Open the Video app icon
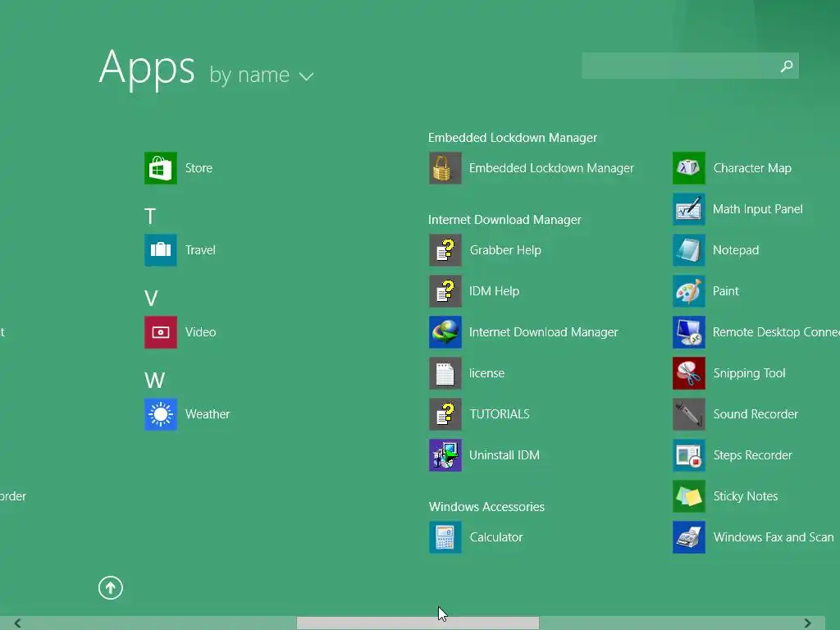The width and height of the screenshot is (840, 630). click(x=161, y=332)
